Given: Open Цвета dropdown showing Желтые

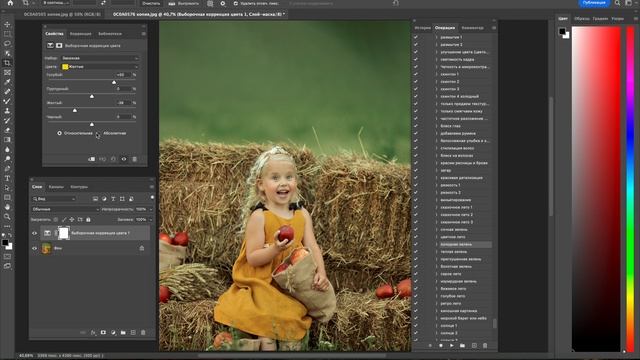Looking at the screenshot, I should point(100,67).
